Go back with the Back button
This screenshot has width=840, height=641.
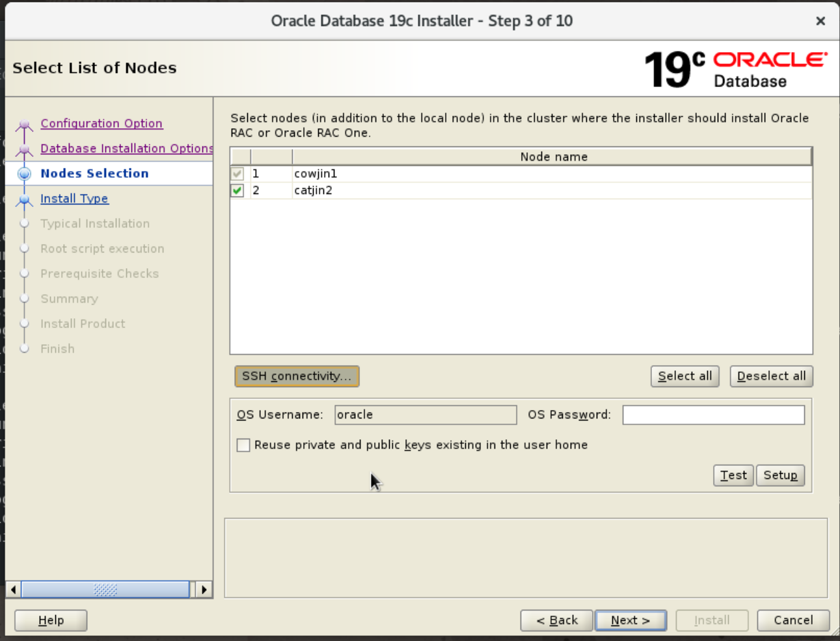(x=557, y=620)
